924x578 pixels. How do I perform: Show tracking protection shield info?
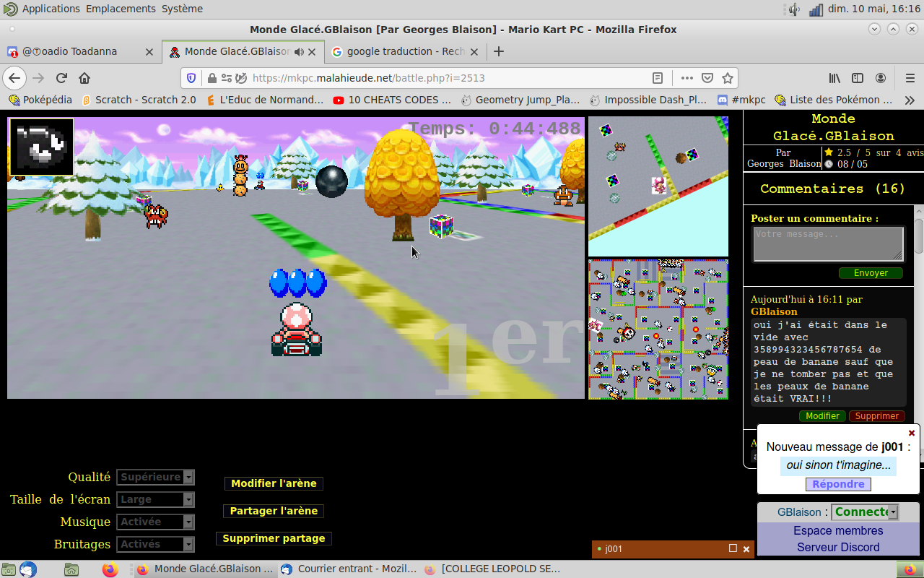point(191,78)
